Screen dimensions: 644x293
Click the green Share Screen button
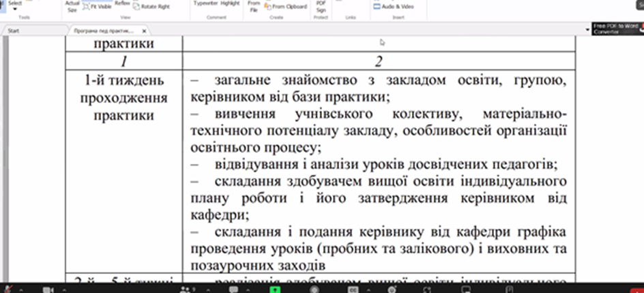point(274,289)
